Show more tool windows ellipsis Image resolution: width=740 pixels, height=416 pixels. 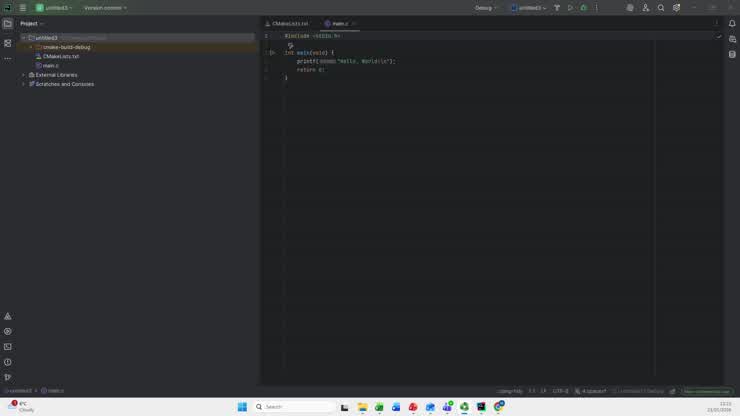[8, 59]
